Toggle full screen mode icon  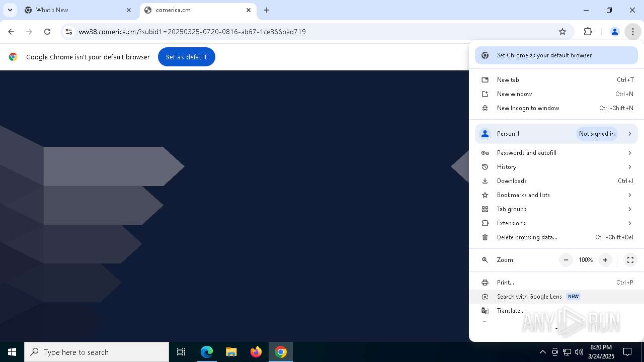[630, 260]
